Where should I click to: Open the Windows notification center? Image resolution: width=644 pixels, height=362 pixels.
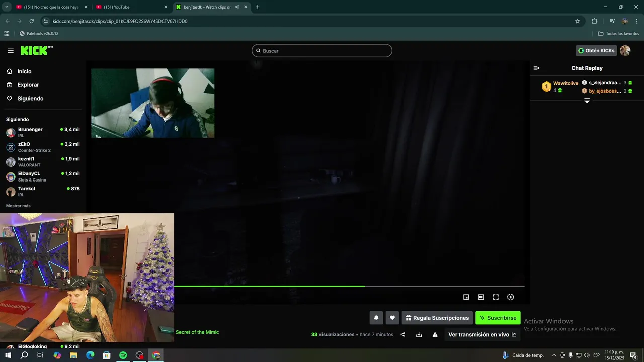coord(634,355)
